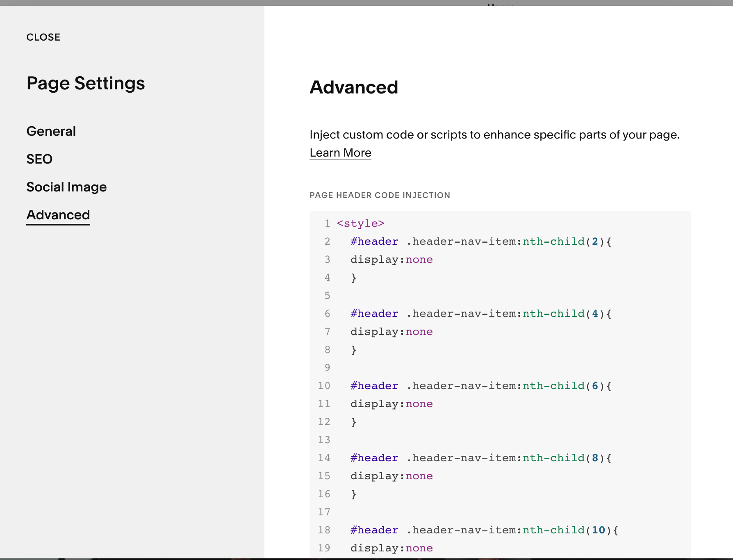Click the nth-child(6) selector code line
The width and height of the screenshot is (733, 560).
click(x=480, y=386)
